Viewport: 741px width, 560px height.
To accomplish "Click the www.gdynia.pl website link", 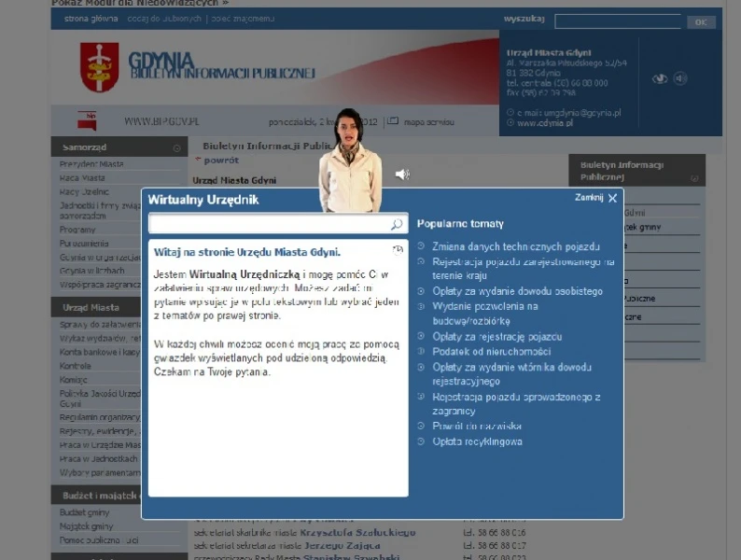I will (x=544, y=123).
